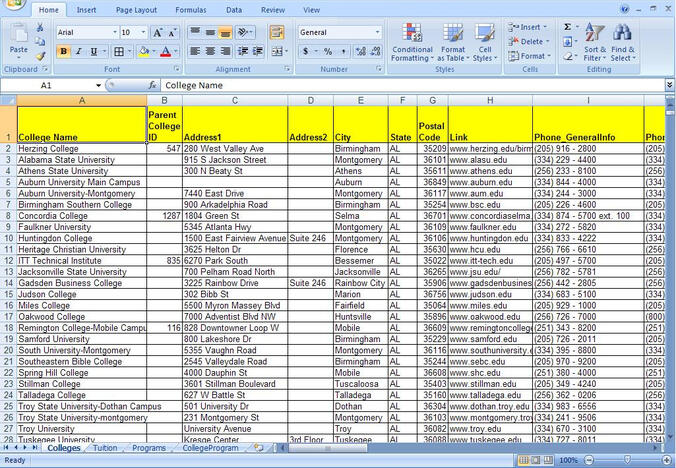Open Conditional Formatting menu
676x468 pixels.
(x=412, y=42)
